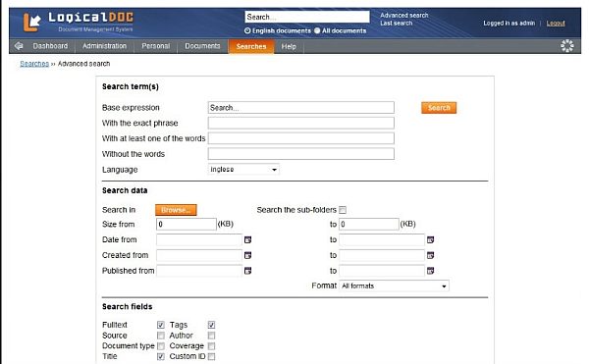Click the Logout link
This screenshot has height=364, width=589.
(x=556, y=24)
